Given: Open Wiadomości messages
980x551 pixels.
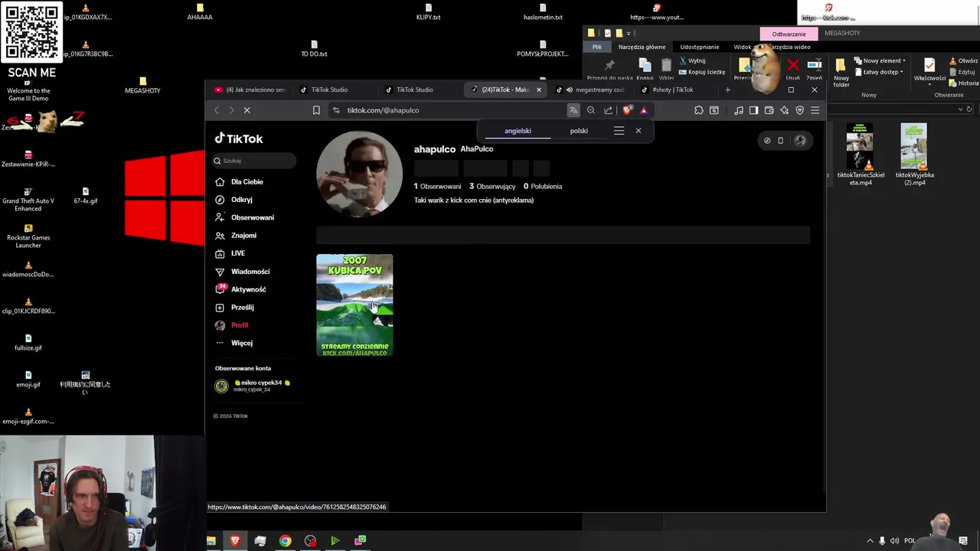Looking at the screenshot, I should 243,272.
